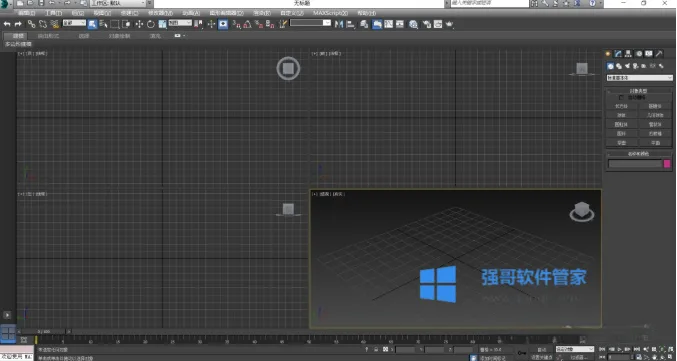The image size is (677, 361).
Task: Select the Shapes category in Create panel
Action: click(619, 66)
